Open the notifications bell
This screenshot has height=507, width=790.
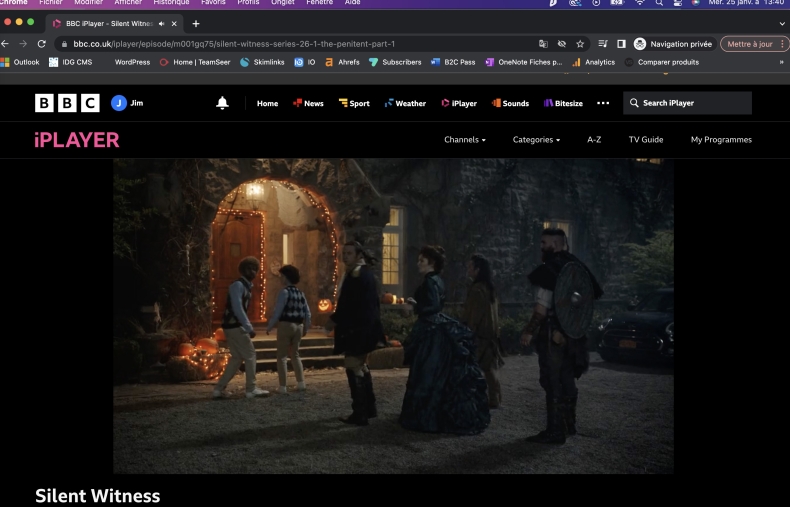coord(222,103)
